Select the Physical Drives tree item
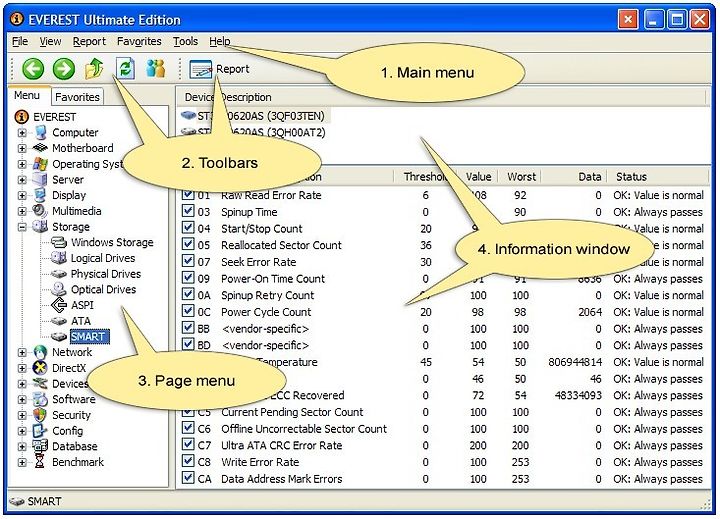 106,274
